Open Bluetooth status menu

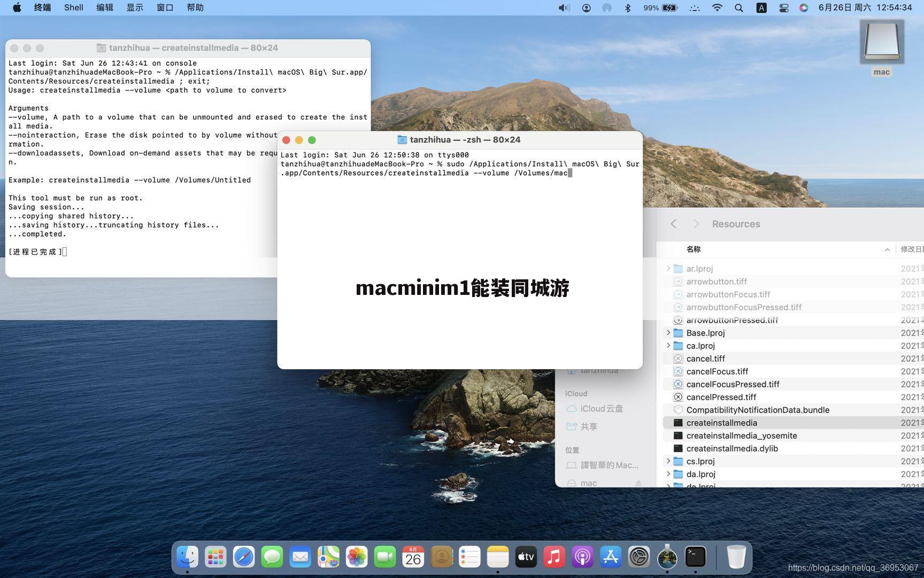(628, 8)
